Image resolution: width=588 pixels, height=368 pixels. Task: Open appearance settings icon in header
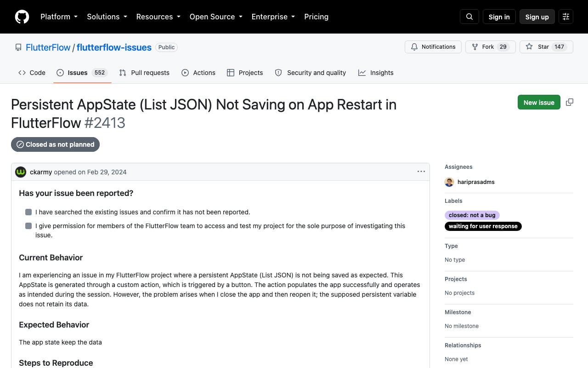(566, 17)
